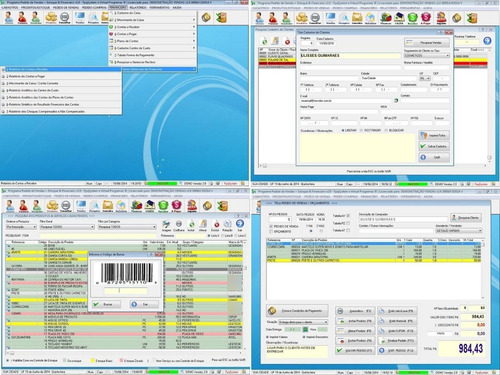This screenshot has height=375, width=500.
Task: Select LIBERAR radio in client registration
Action: tap(343, 130)
